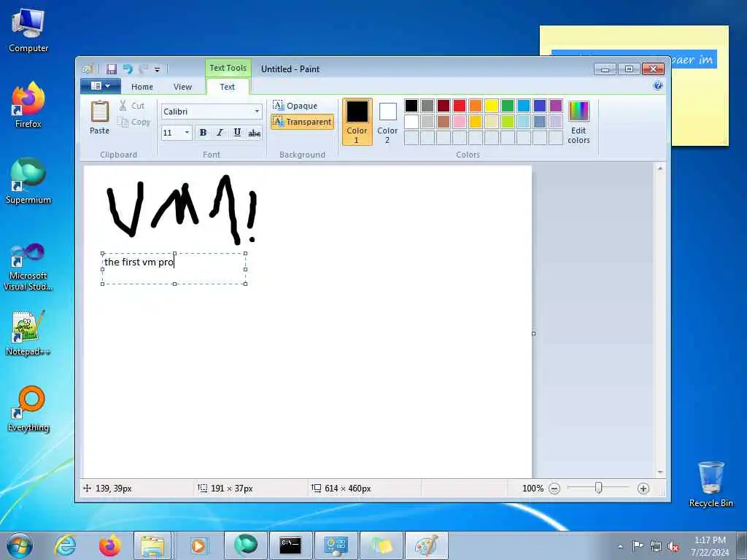
Task: Pick the black color swatch
Action: [x=411, y=105]
